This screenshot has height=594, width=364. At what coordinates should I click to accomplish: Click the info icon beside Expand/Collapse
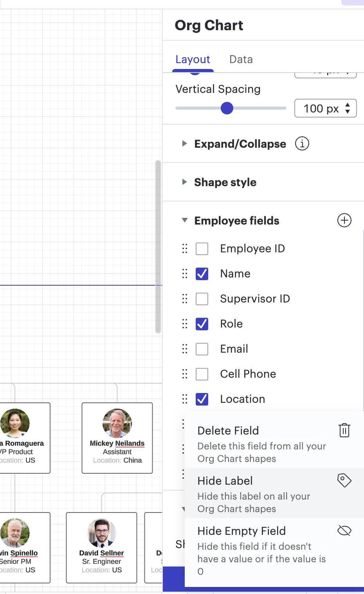pyautogui.click(x=301, y=144)
